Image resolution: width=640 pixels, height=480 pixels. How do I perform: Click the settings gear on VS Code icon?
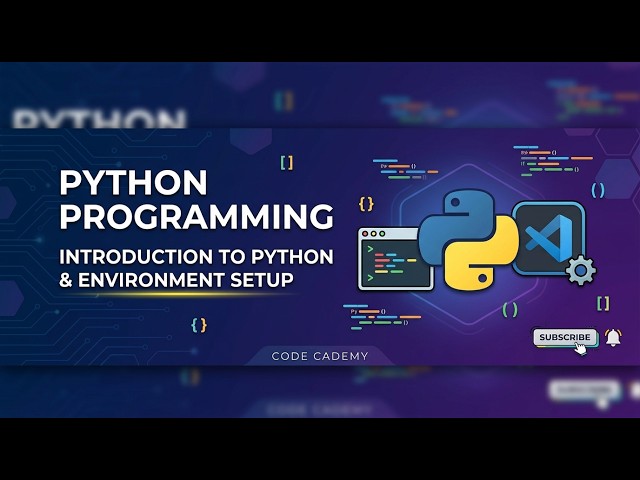(x=581, y=270)
